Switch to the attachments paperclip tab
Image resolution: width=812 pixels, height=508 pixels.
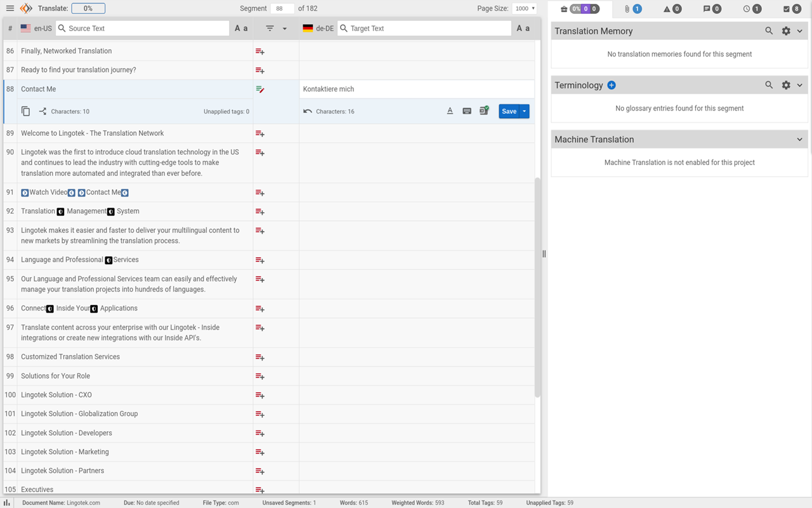click(633, 9)
